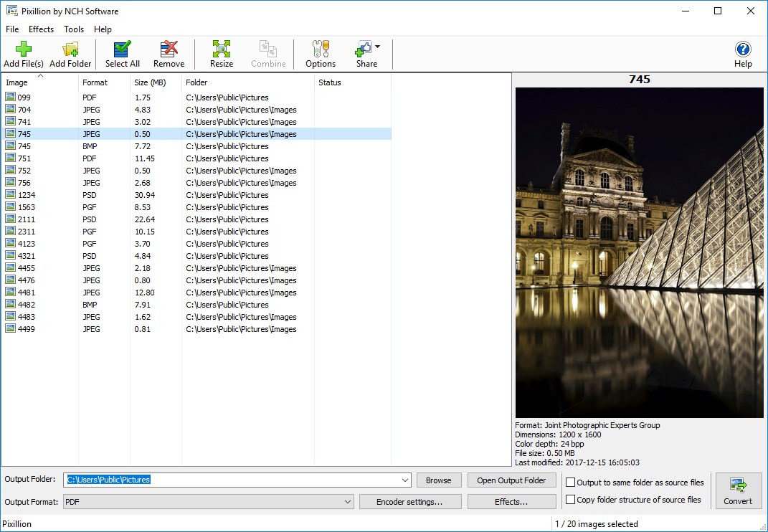Click the Encoder settings button
768x532 pixels.
410,502
